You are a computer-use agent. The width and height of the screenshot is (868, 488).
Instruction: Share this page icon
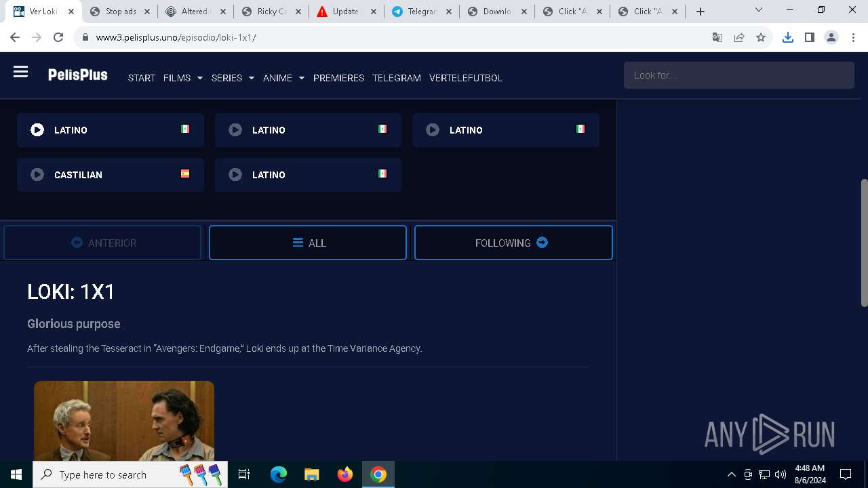pyautogui.click(x=739, y=37)
